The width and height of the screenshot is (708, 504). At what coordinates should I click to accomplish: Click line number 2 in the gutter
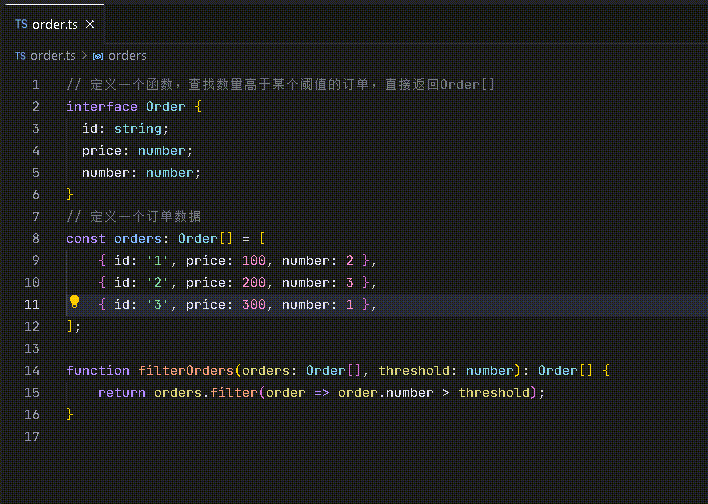pyautogui.click(x=36, y=107)
